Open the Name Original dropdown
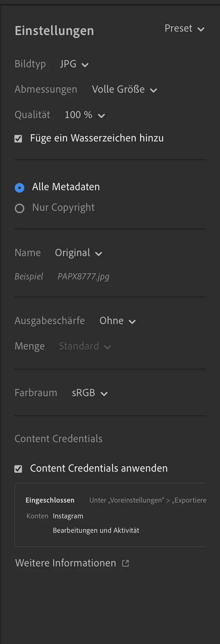The height and width of the screenshot is (644, 220). tap(78, 253)
